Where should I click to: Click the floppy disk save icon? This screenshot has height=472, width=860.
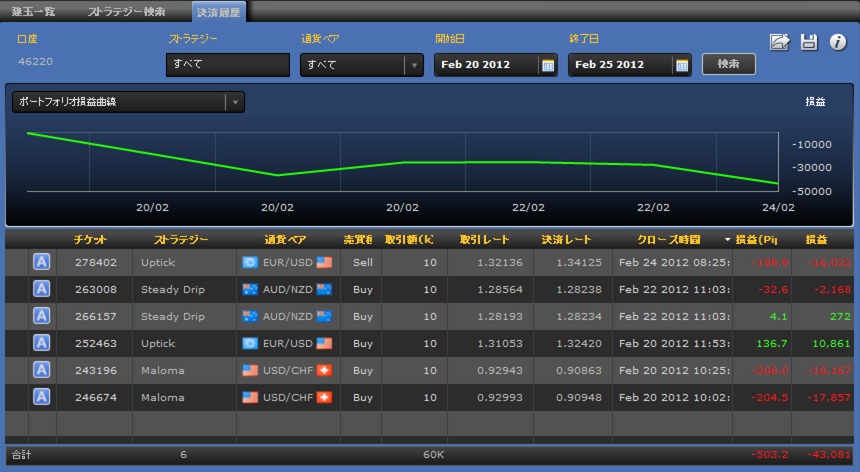pyautogui.click(x=808, y=42)
